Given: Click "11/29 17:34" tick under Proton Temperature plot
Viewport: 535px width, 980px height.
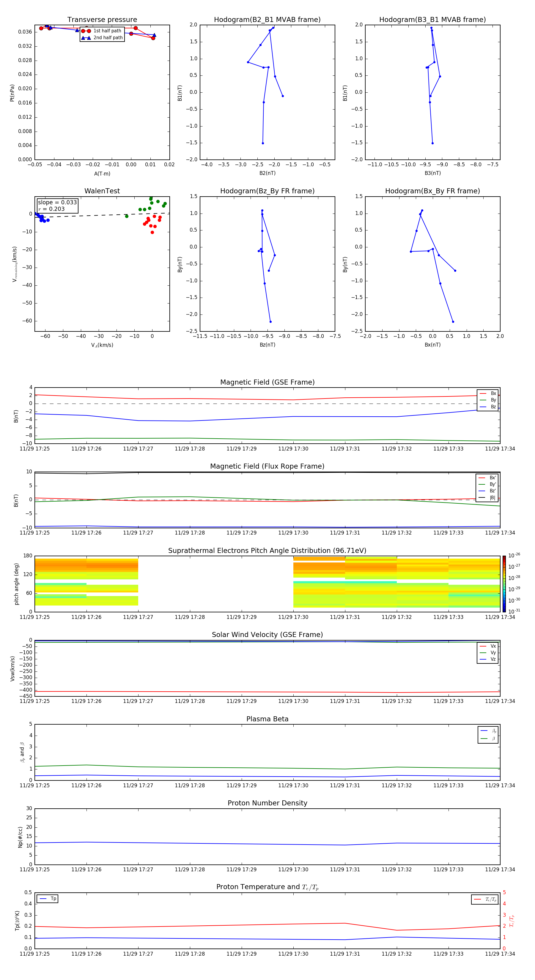Looking at the screenshot, I should 500,954.
